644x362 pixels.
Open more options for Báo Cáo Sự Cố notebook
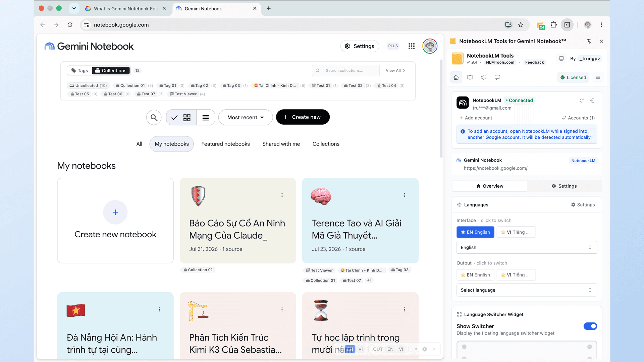click(x=282, y=195)
